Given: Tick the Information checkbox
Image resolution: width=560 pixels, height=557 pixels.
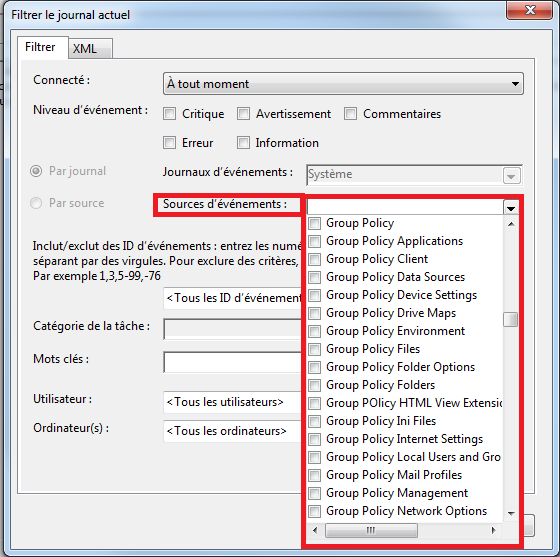Looking at the screenshot, I should pos(243,143).
